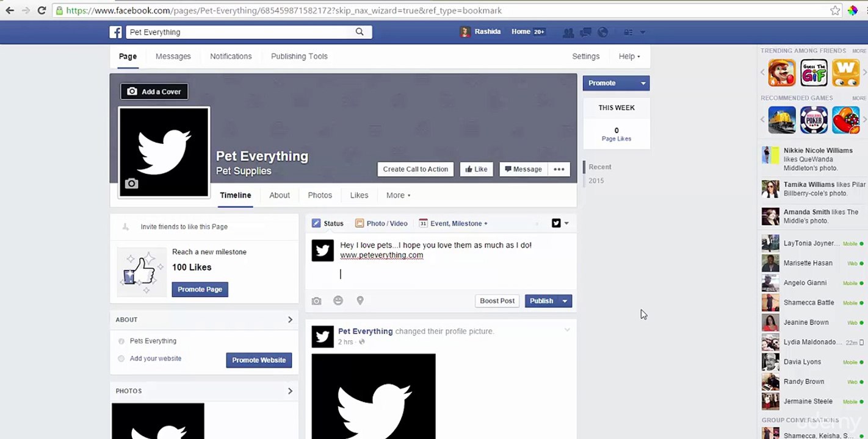The height and width of the screenshot is (439, 868).
Task: Select the Status composer option
Action: click(328, 223)
